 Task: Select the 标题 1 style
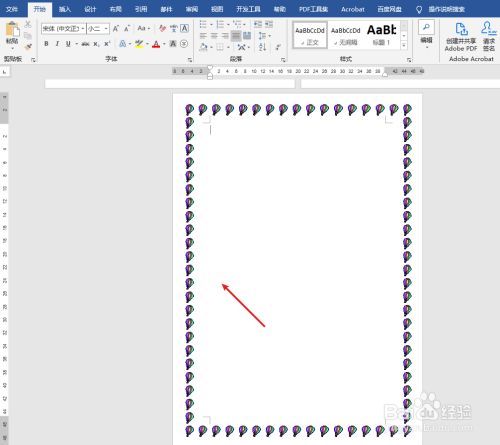coord(381,35)
